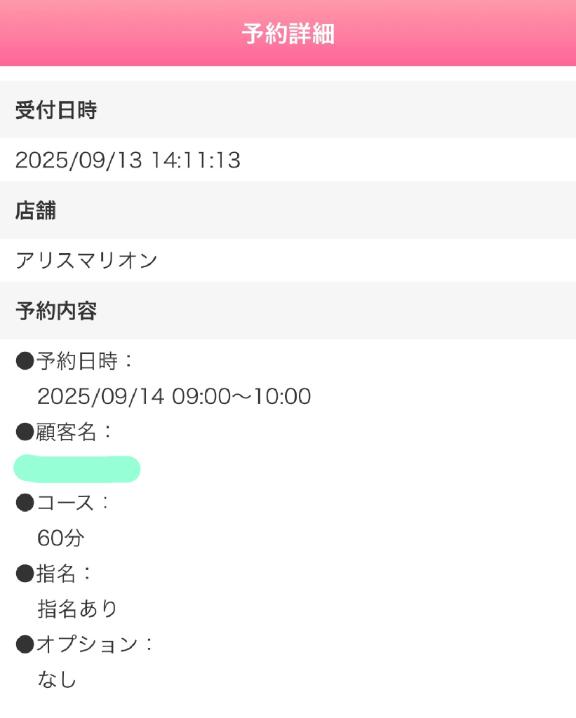Click the bullet icon beside 顧客名
Image resolution: width=576 pixels, height=718 pixels.
click(25, 432)
